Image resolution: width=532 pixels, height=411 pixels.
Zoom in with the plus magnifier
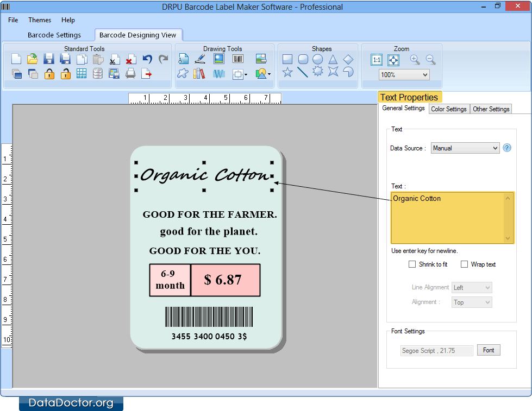coord(415,60)
